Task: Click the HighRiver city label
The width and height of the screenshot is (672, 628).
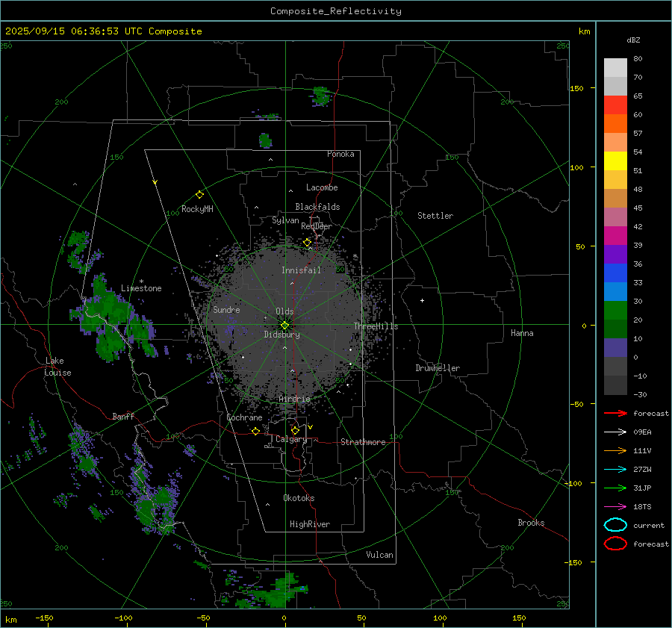Action: pyautogui.click(x=310, y=524)
